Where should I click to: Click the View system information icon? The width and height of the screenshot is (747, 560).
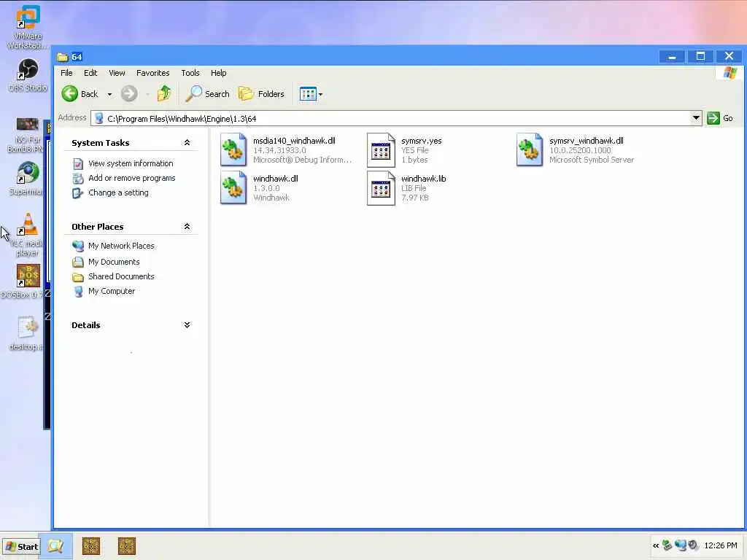[x=78, y=164]
